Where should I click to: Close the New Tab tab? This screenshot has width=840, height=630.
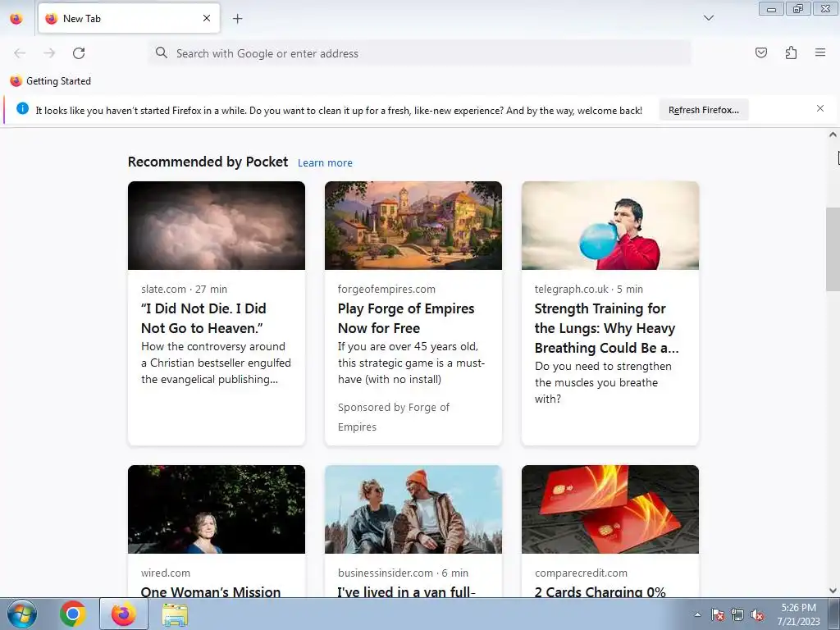coord(207,18)
